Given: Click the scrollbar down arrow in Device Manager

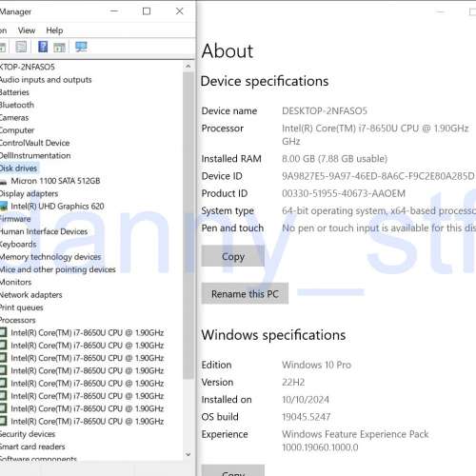Looking at the screenshot, I should 188,454.
